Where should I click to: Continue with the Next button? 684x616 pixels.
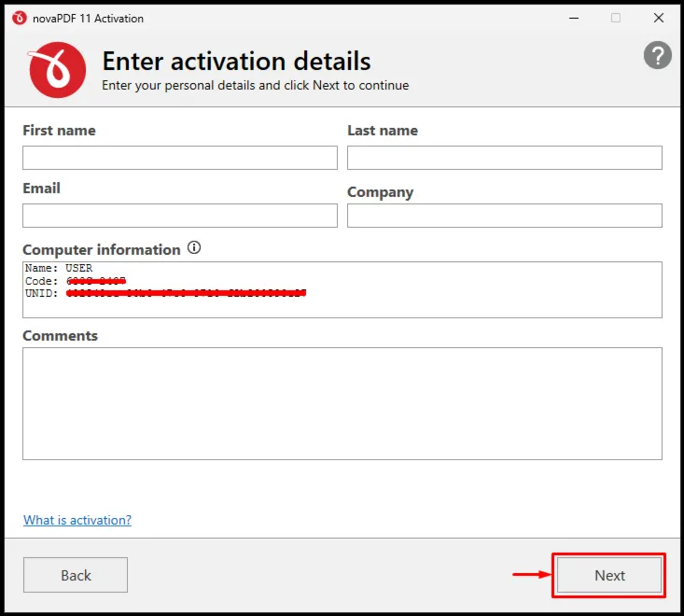(609, 575)
